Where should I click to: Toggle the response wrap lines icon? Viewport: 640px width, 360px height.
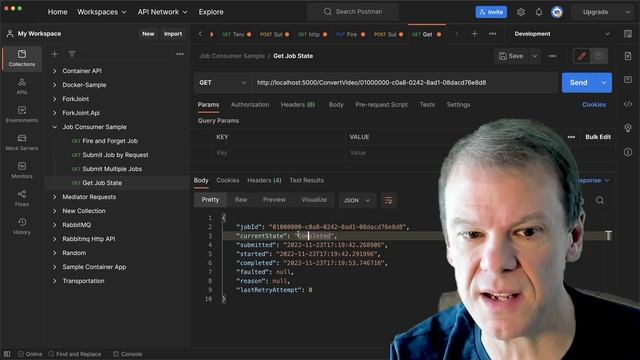coord(388,200)
